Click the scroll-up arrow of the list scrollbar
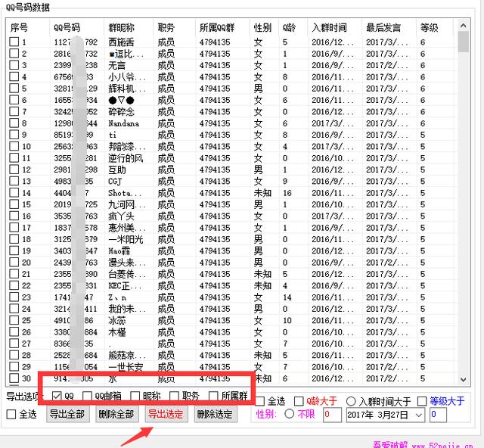This screenshot has width=484, height=448. pyautogui.click(x=462, y=26)
